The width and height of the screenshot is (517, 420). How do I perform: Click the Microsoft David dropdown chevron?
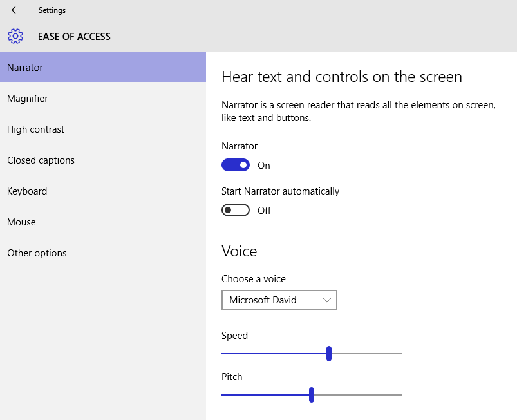[x=327, y=300]
